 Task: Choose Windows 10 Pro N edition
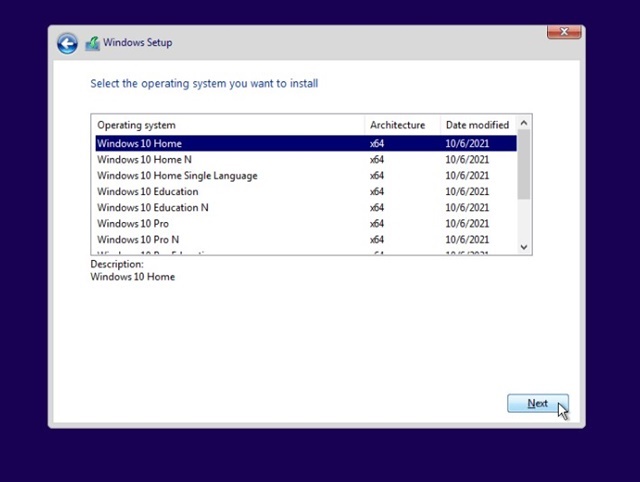(306, 239)
